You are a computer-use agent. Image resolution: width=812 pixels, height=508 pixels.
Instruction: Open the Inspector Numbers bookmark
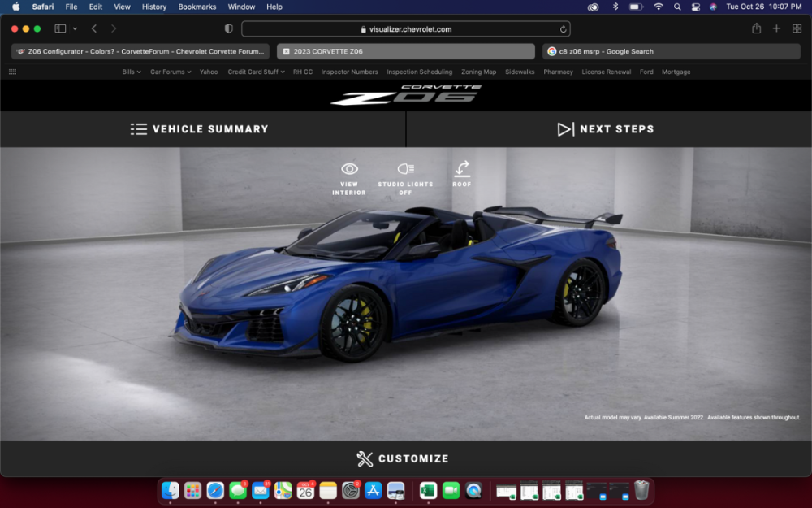349,72
